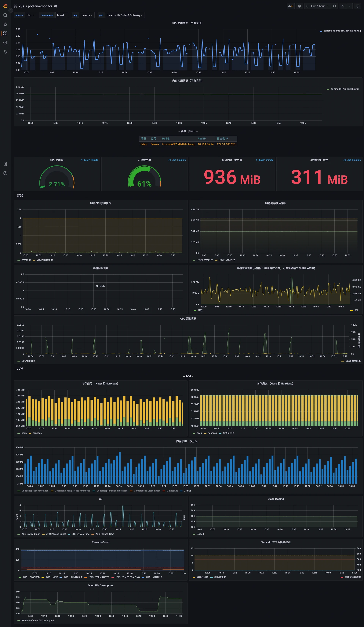Click the fs-sms-6f47dd4d98-hhwkq pod name link

(x=178, y=144)
